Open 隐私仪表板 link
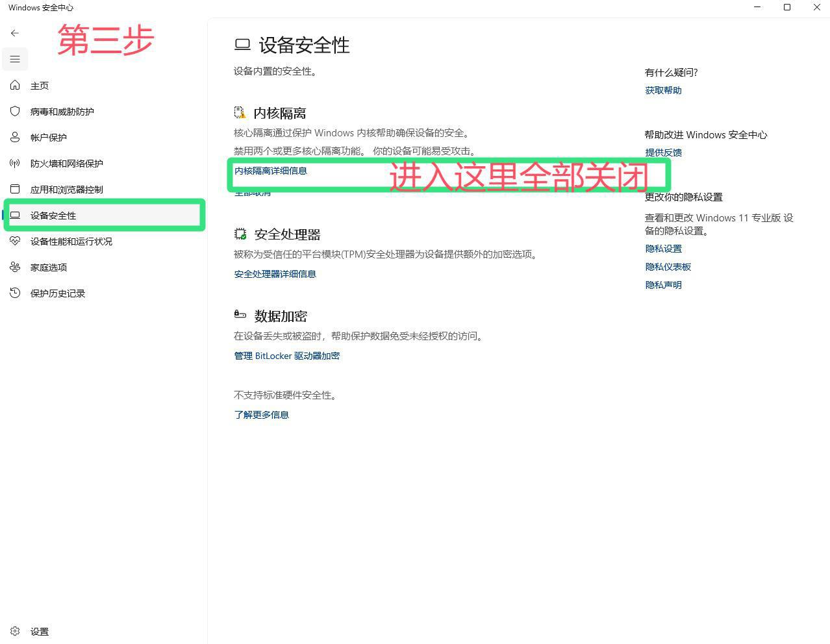This screenshot has width=830, height=644. coord(668,267)
